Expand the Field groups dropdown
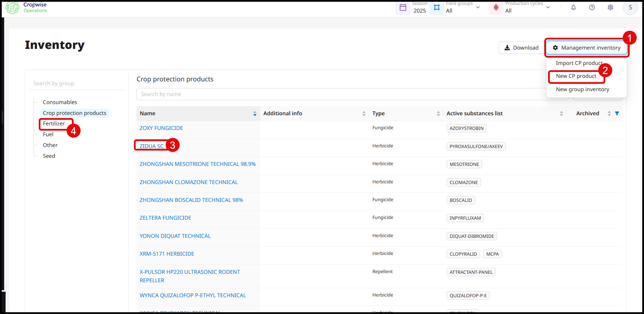 478,7
